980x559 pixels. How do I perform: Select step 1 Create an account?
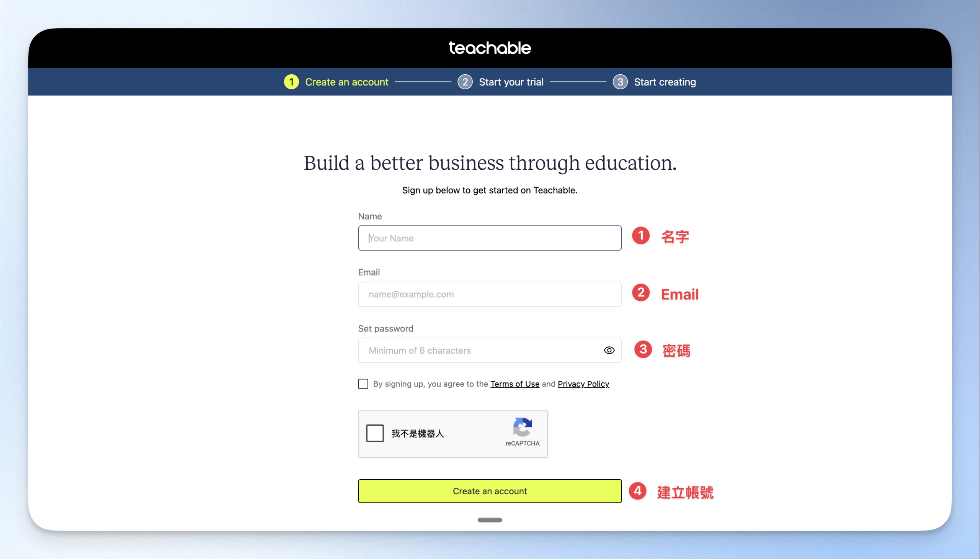[x=336, y=82]
